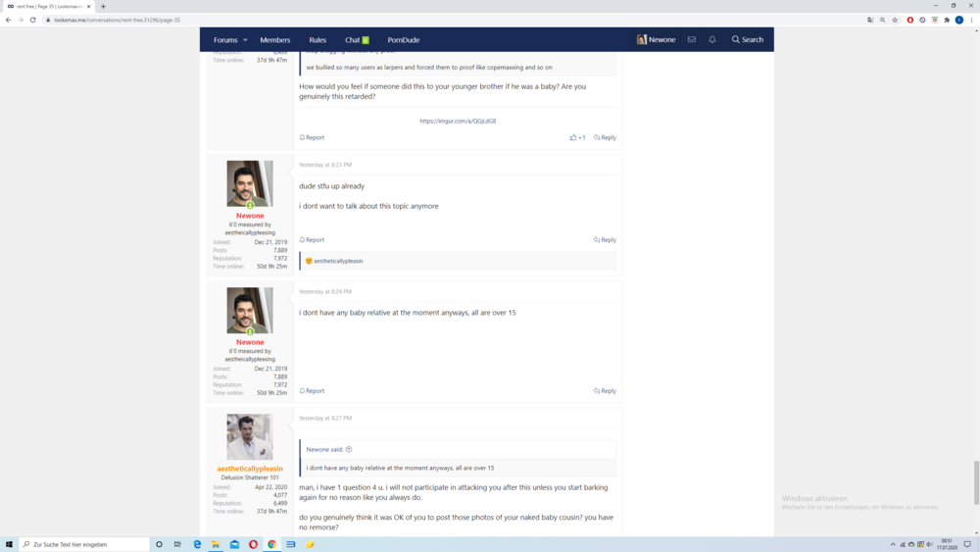
Task: Open Cortana circle icon on taskbar
Action: [x=159, y=544]
